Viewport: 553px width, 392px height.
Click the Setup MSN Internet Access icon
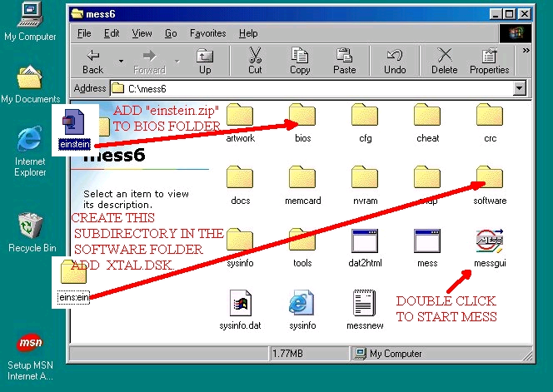[30, 357]
